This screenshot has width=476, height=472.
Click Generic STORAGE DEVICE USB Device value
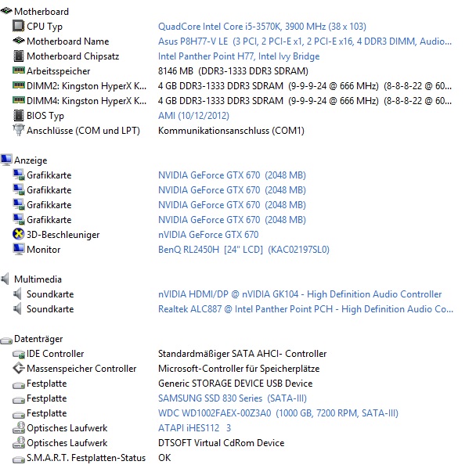click(x=236, y=384)
